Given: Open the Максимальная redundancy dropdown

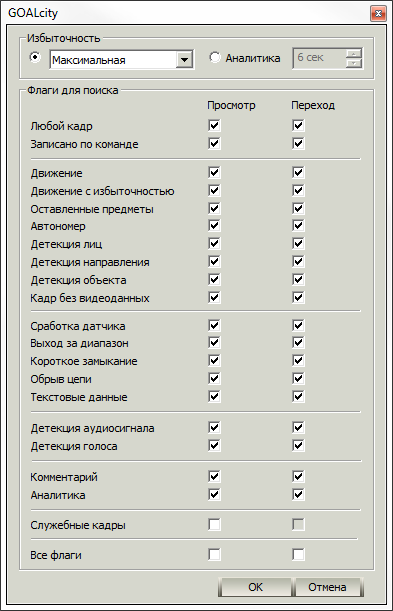Looking at the screenshot, I should click(x=184, y=60).
